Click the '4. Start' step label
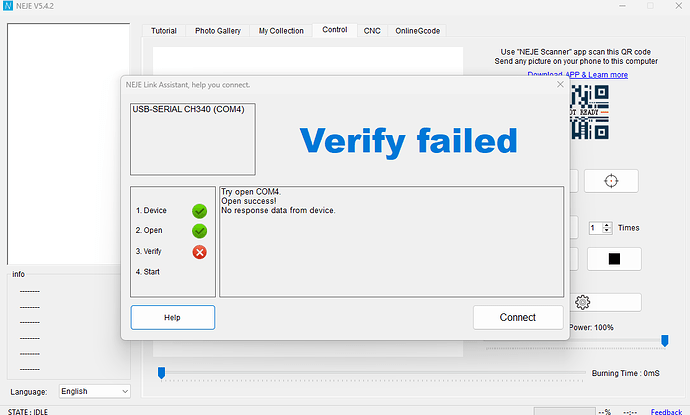 (147, 272)
